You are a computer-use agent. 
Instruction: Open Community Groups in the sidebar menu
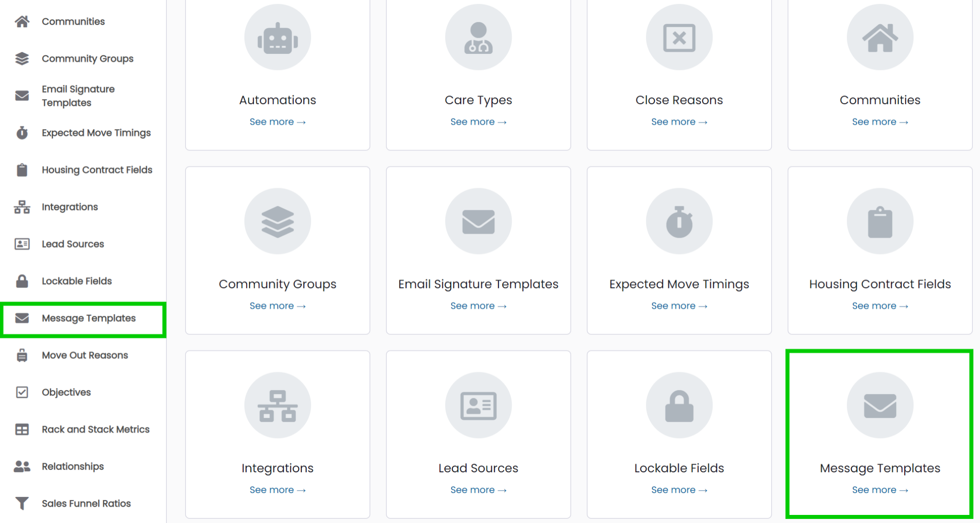[87, 59]
